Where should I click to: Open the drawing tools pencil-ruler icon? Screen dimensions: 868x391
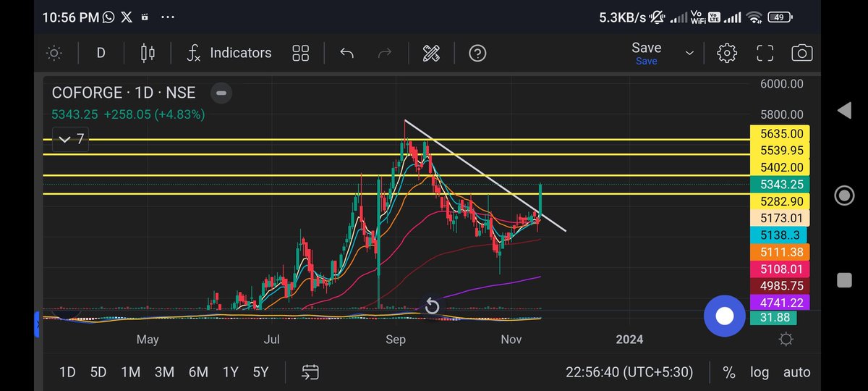[x=431, y=53]
